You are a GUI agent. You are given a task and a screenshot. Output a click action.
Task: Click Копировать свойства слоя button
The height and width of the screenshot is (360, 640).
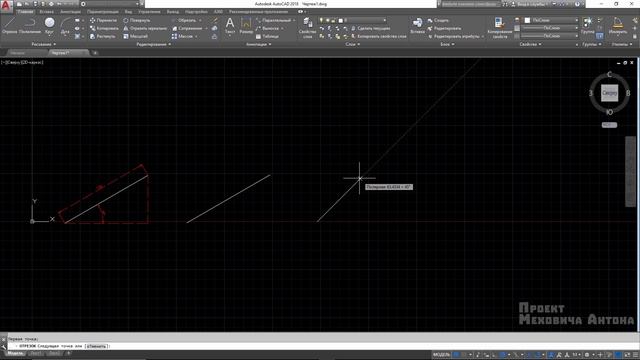378,36
